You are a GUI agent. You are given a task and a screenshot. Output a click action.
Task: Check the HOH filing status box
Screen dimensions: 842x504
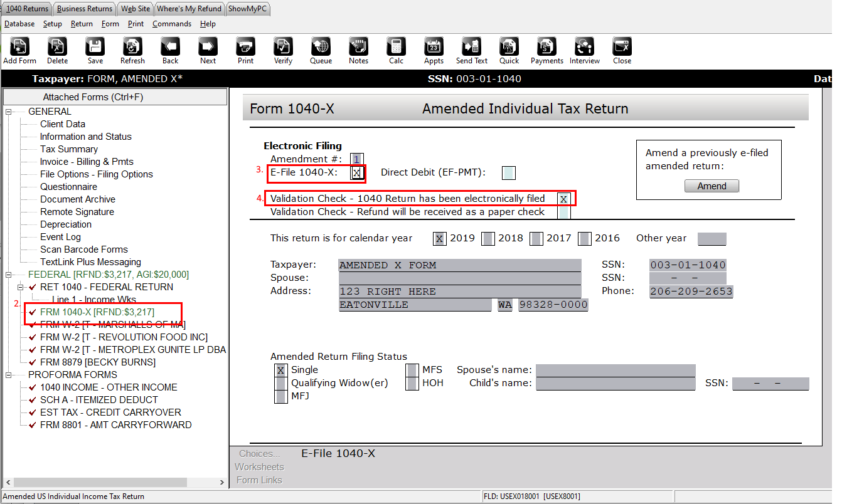412,383
